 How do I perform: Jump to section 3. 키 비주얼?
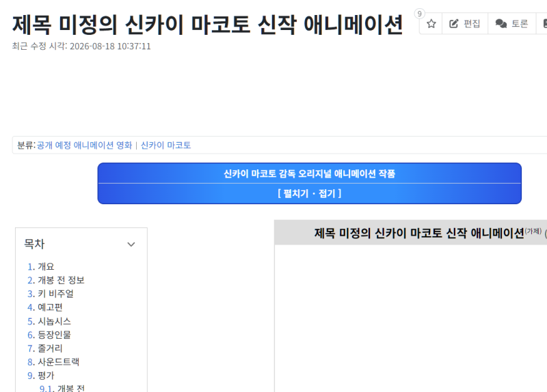[50, 294]
